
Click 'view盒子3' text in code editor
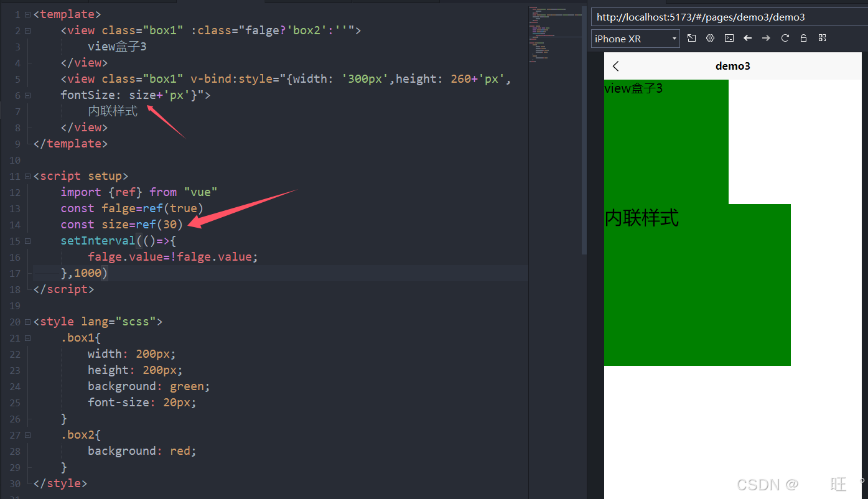(118, 47)
